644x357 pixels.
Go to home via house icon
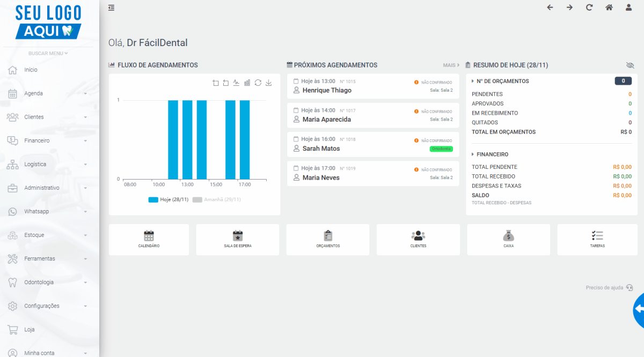click(x=609, y=8)
